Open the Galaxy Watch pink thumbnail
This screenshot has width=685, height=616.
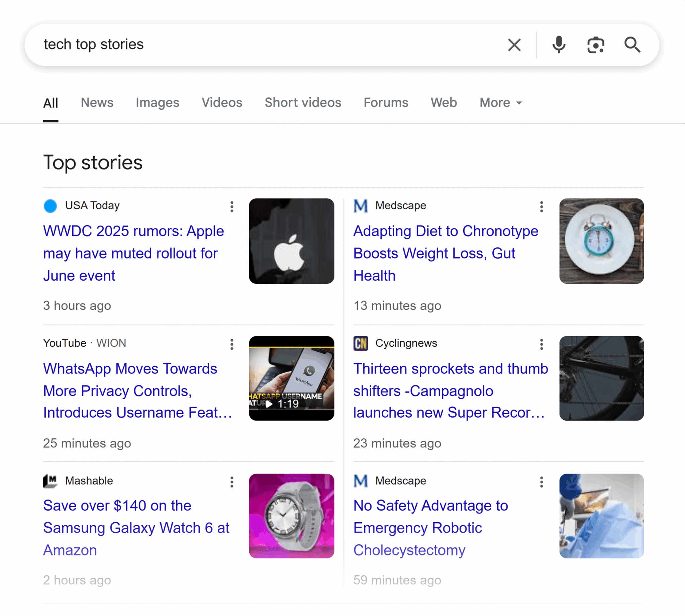pyautogui.click(x=292, y=516)
